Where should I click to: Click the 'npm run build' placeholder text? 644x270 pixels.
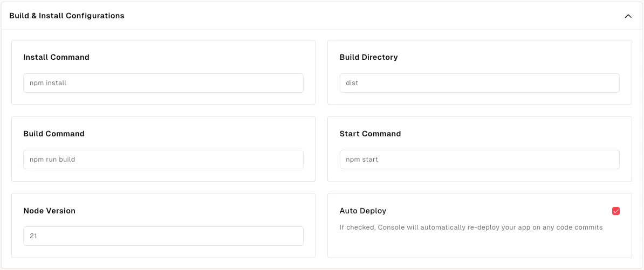point(52,160)
